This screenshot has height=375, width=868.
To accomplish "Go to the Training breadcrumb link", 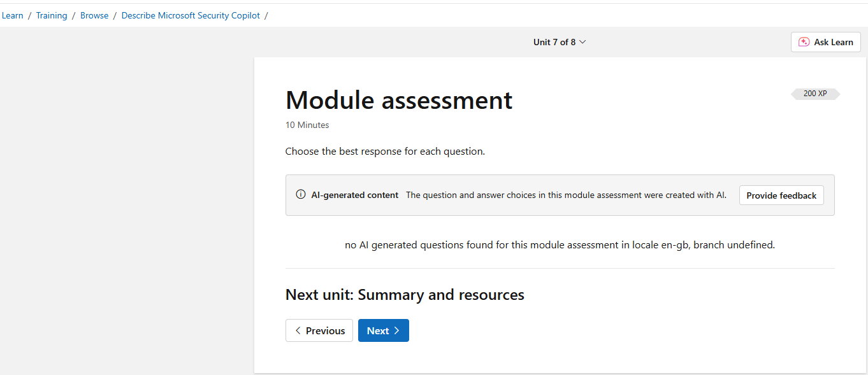I will (52, 15).
